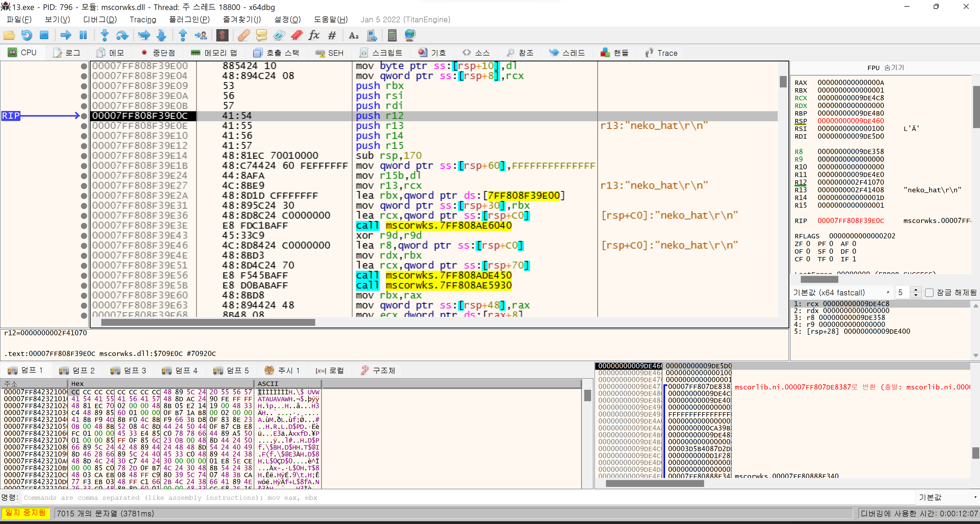Step over with the curved arrow icon
The height and width of the screenshot is (524, 980).
tap(122, 35)
